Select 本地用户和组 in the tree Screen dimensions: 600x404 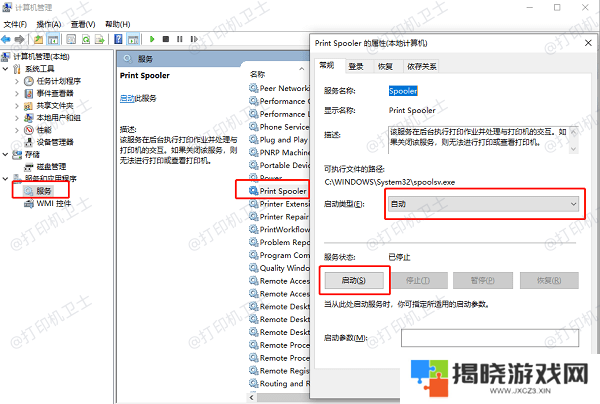pyautogui.click(x=59, y=117)
